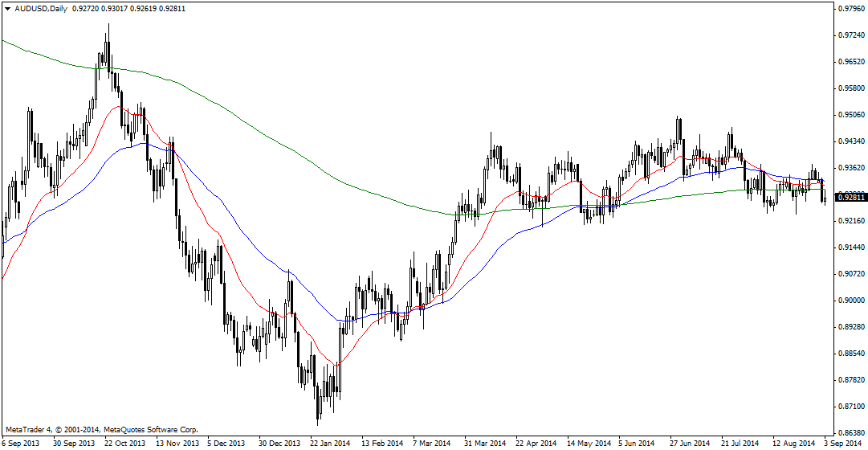The image size is (868, 450).
Task: Click the 0.90000 price level label
Action: [850, 301]
